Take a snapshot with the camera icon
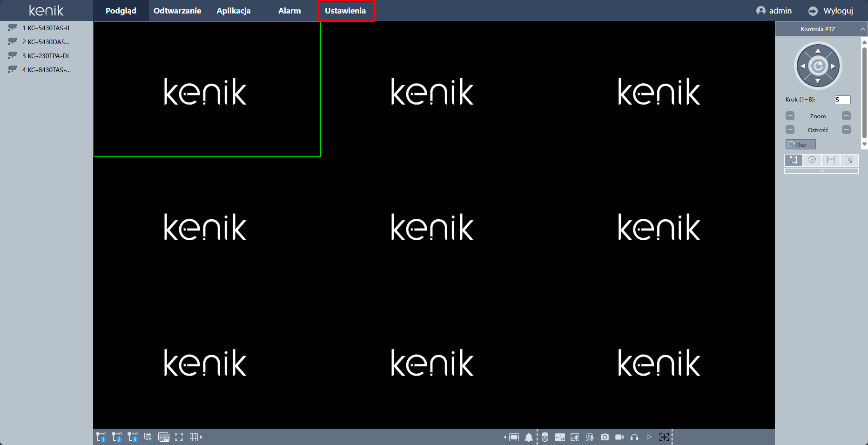The width and height of the screenshot is (868, 445). pos(605,437)
